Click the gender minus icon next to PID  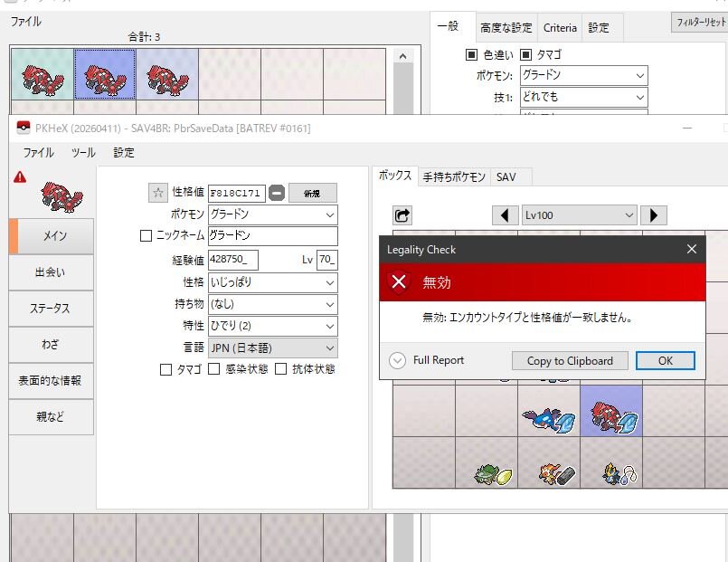(277, 193)
